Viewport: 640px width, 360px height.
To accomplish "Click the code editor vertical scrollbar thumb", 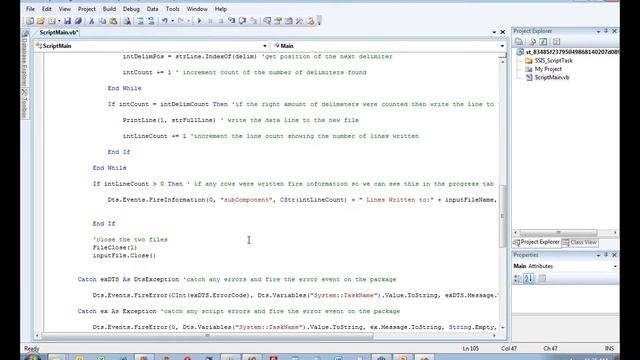I will tap(502, 216).
